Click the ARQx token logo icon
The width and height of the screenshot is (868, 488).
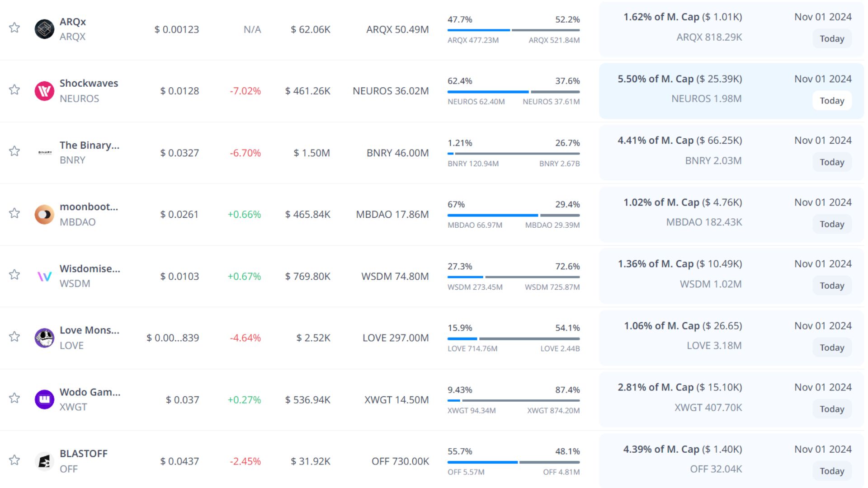pos(44,29)
